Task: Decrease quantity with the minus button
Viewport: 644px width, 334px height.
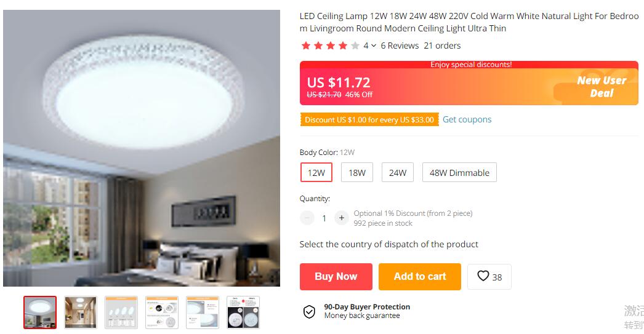Action: click(307, 218)
